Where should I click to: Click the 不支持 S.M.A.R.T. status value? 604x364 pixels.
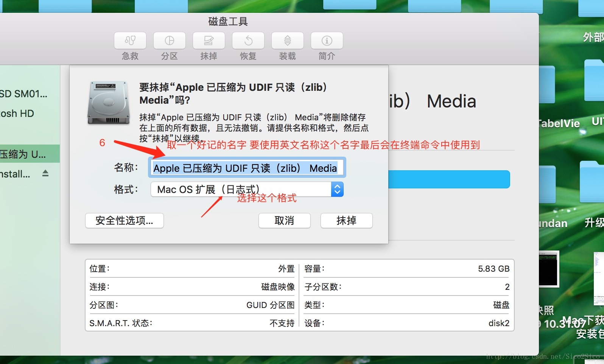(x=282, y=323)
